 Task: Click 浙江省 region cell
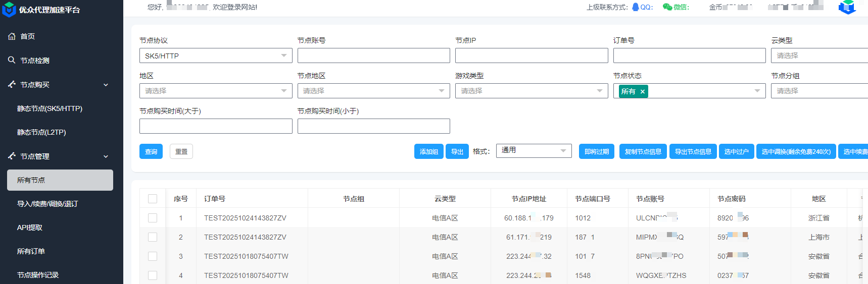point(819,218)
